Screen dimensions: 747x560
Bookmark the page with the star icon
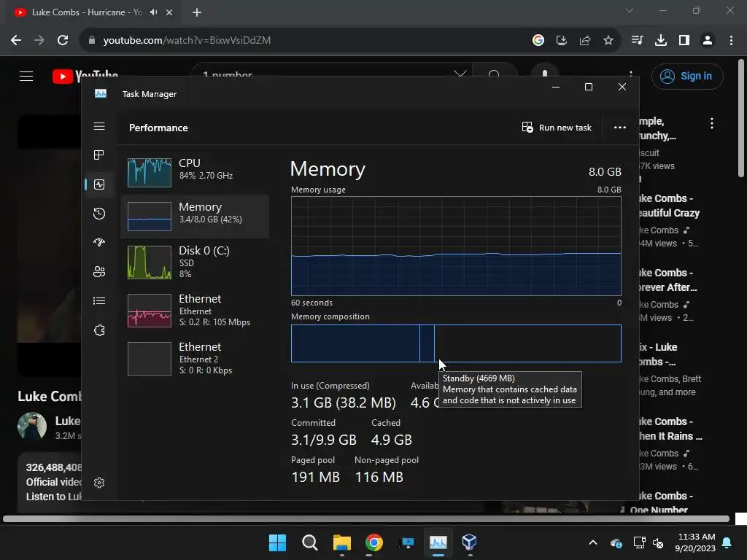pyautogui.click(x=608, y=41)
